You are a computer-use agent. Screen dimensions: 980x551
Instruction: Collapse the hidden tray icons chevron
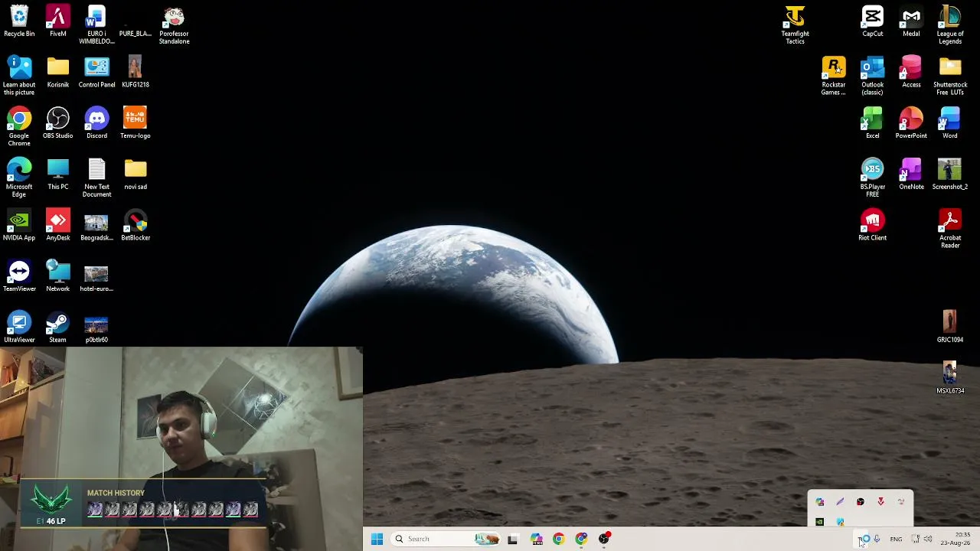click(x=861, y=540)
